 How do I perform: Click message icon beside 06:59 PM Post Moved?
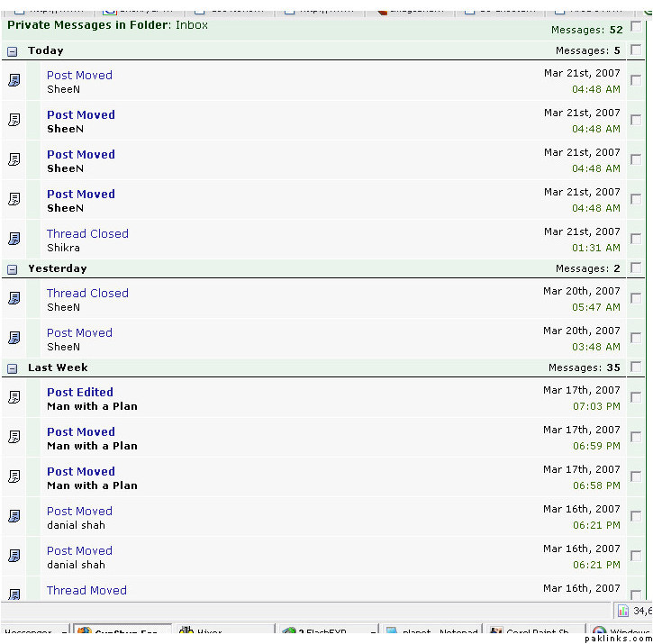click(x=14, y=437)
